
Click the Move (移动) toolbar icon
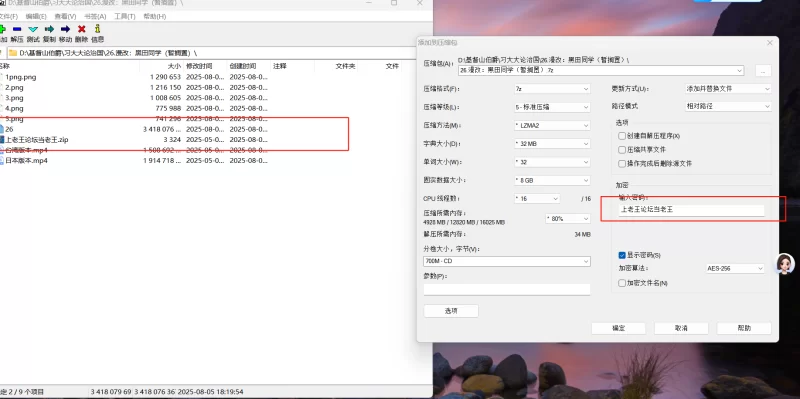click(x=65, y=29)
